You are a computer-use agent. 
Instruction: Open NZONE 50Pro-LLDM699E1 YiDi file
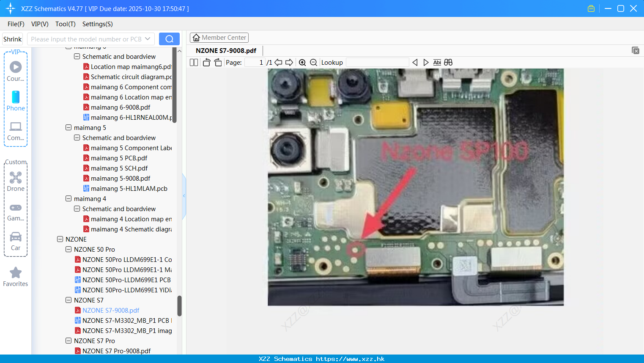click(123, 290)
